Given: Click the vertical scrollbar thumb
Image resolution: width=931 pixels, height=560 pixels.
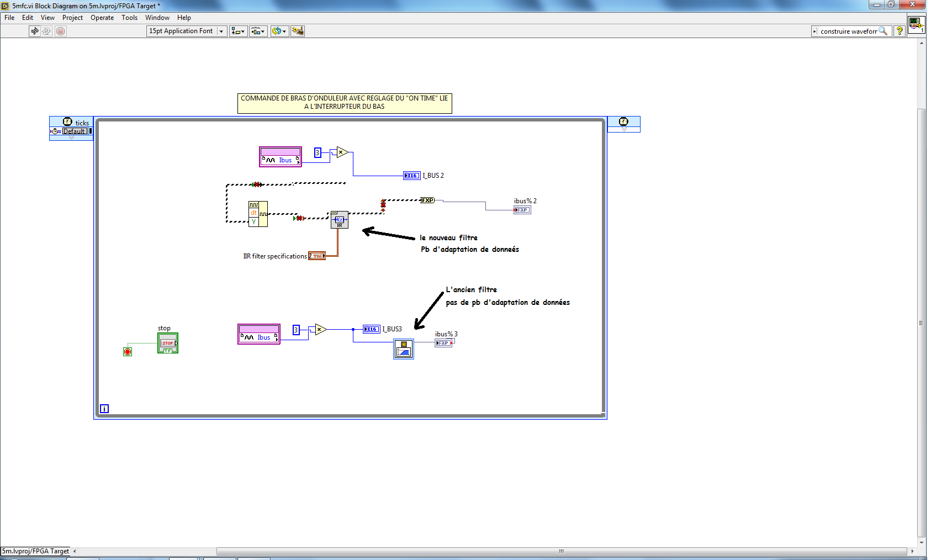Looking at the screenshot, I should [921, 323].
